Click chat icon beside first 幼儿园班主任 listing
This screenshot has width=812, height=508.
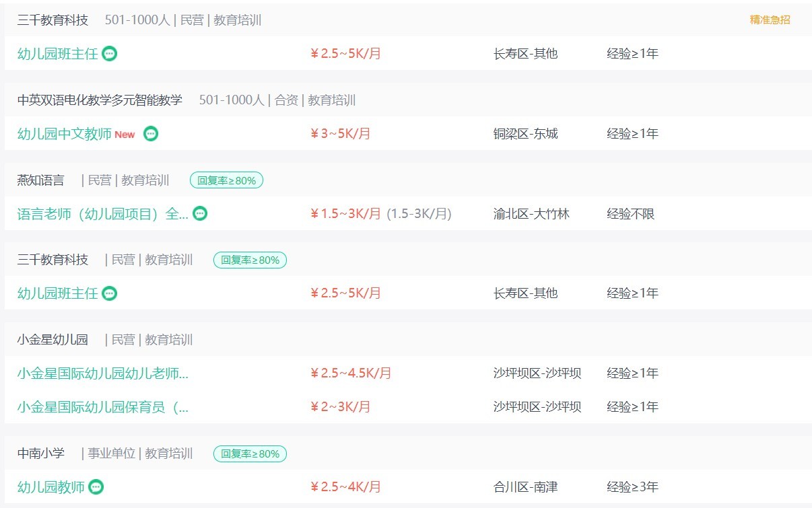tap(109, 54)
